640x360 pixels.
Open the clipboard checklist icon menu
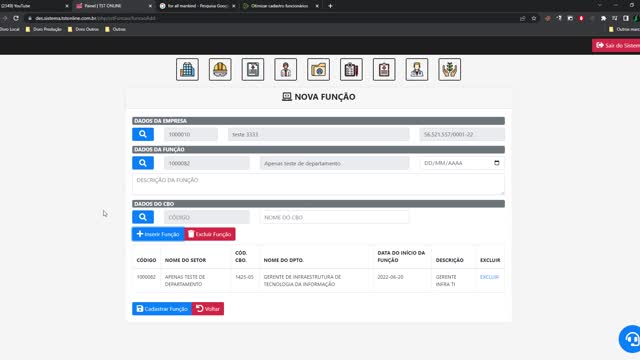351,69
